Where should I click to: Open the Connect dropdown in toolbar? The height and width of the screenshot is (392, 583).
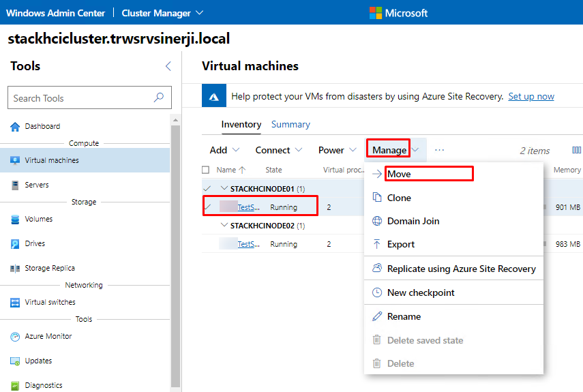click(x=278, y=150)
